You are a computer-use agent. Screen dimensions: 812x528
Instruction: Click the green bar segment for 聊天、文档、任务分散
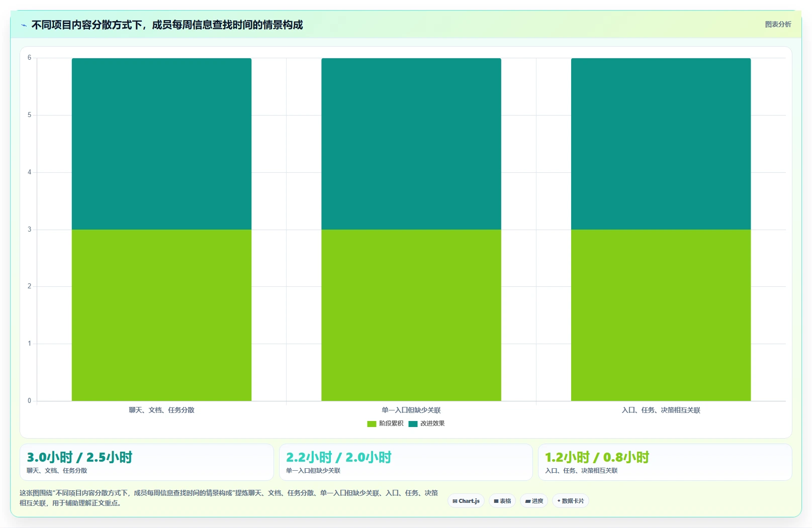click(161, 315)
